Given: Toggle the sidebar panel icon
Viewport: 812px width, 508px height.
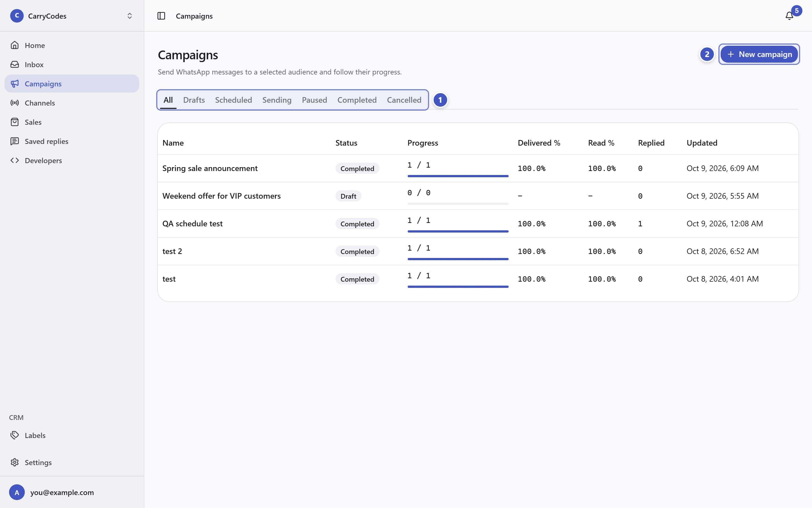Looking at the screenshot, I should [161, 16].
